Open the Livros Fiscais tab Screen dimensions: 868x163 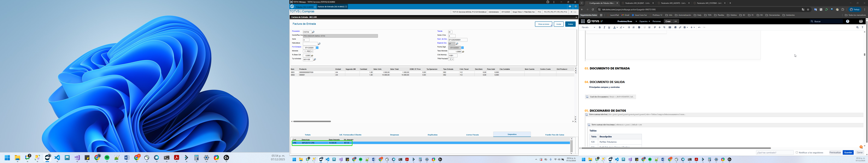(472, 135)
